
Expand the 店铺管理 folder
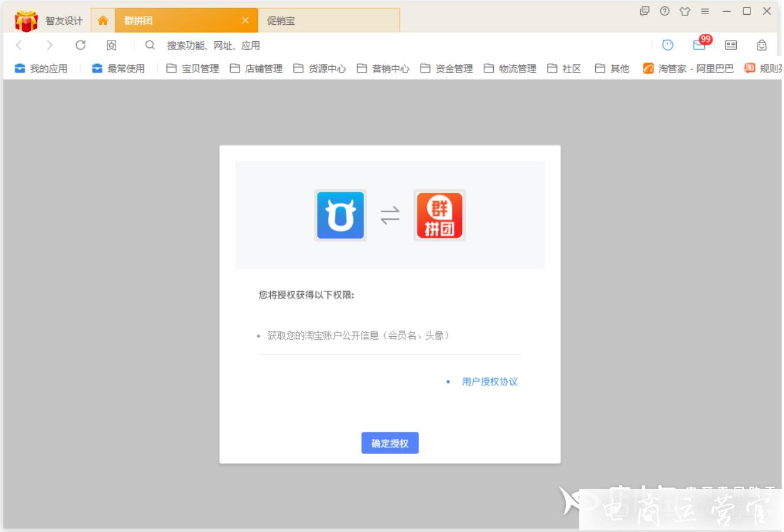click(x=256, y=68)
